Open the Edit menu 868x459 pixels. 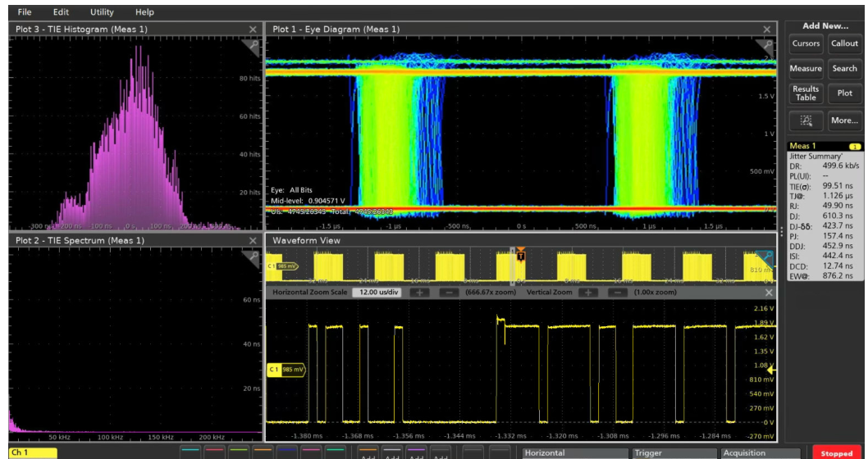coord(61,11)
